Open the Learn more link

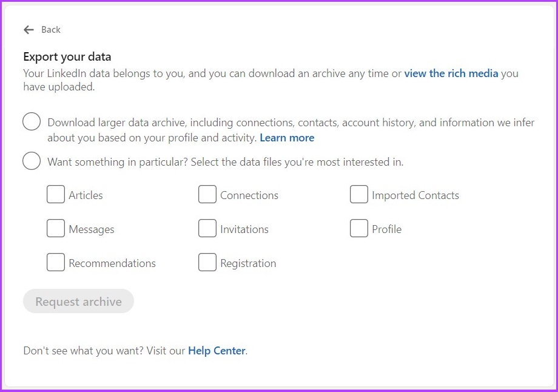(287, 138)
